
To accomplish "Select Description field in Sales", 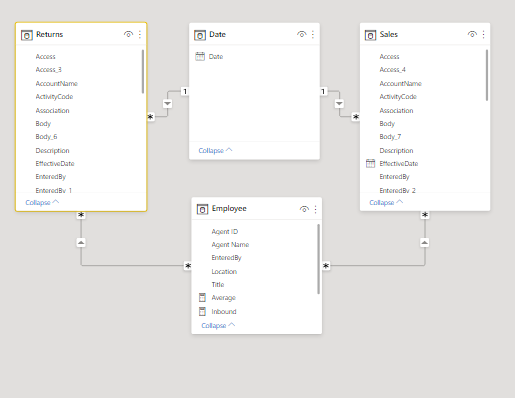I will (x=396, y=150).
